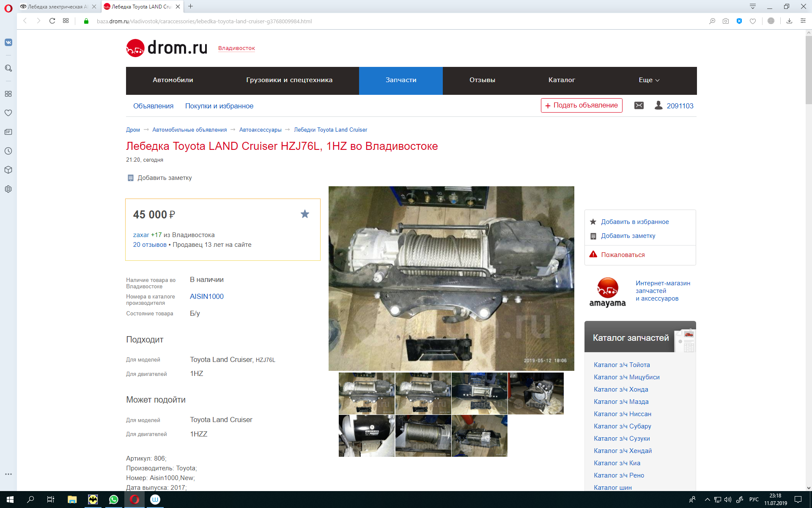Open sidebar setup three-dots icon
The image size is (812, 508).
(8, 474)
